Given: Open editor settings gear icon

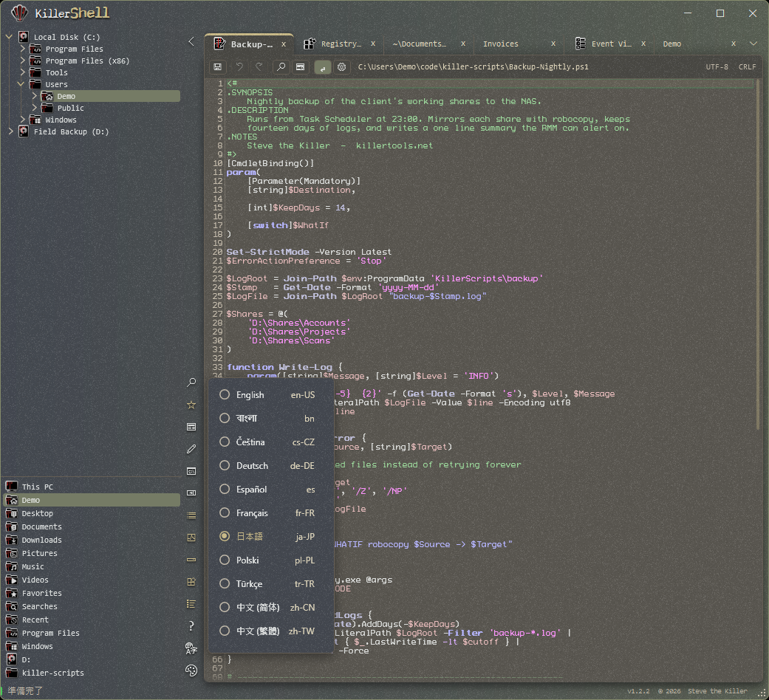Looking at the screenshot, I should pyautogui.click(x=342, y=67).
